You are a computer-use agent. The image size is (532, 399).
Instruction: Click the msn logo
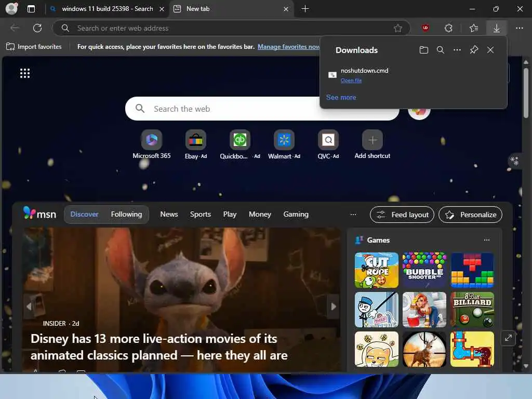click(x=39, y=214)
